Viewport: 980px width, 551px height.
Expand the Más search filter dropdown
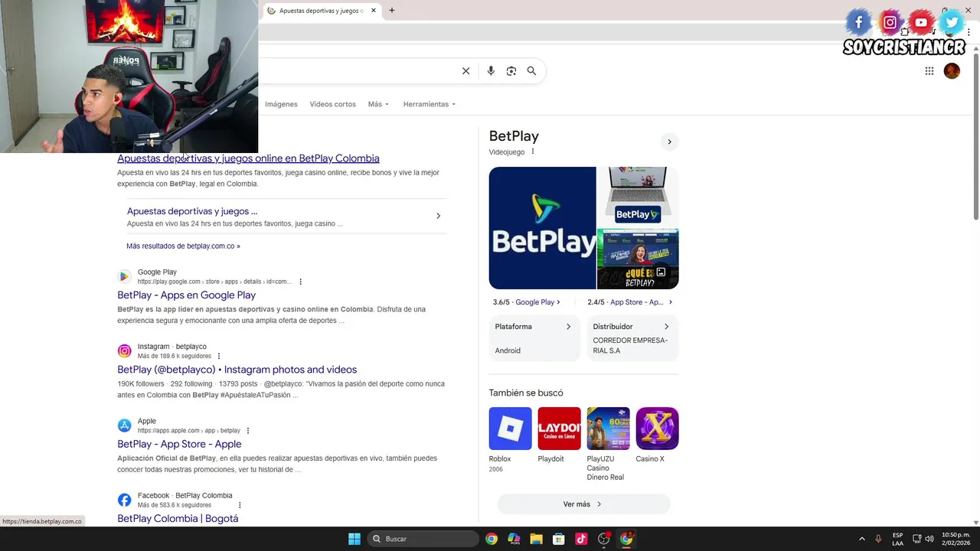378,104
